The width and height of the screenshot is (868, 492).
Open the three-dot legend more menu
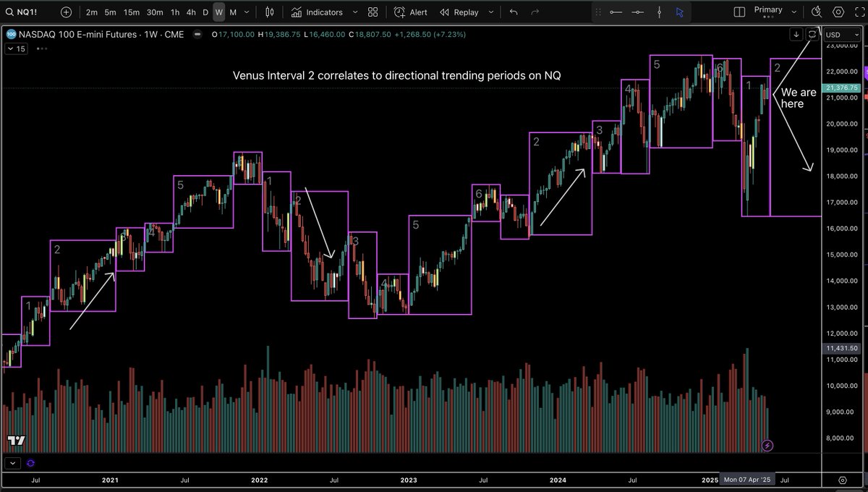click(41, 48)
